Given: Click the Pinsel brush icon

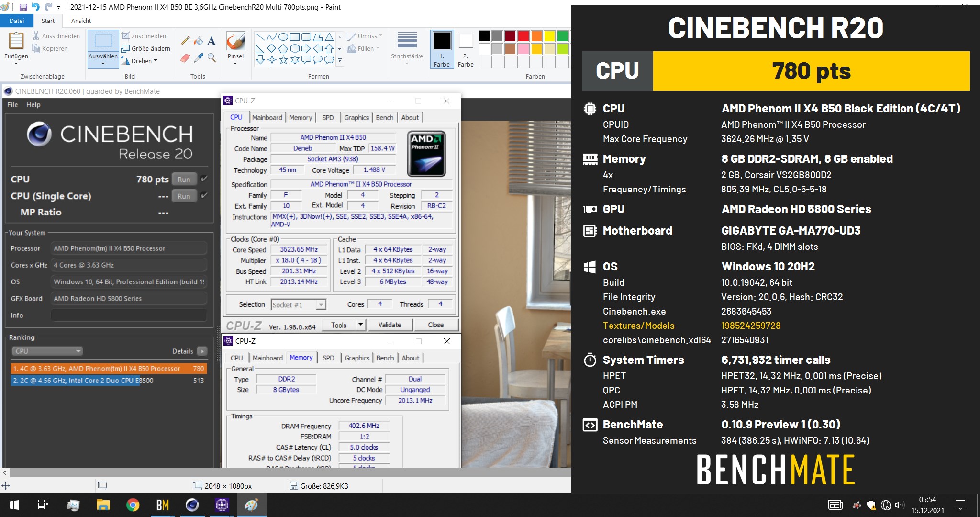Looking at the screenshot, I should (x=235, y=42).
